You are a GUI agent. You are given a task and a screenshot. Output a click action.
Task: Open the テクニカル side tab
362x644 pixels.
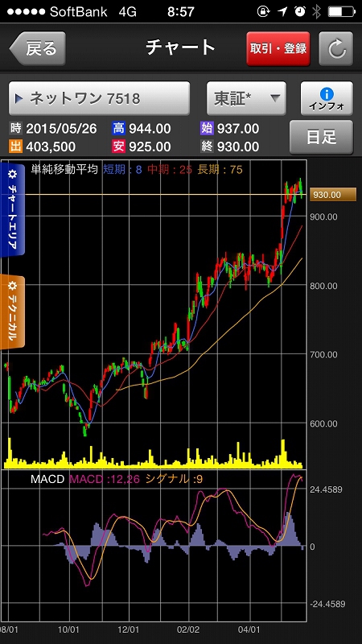12,312
